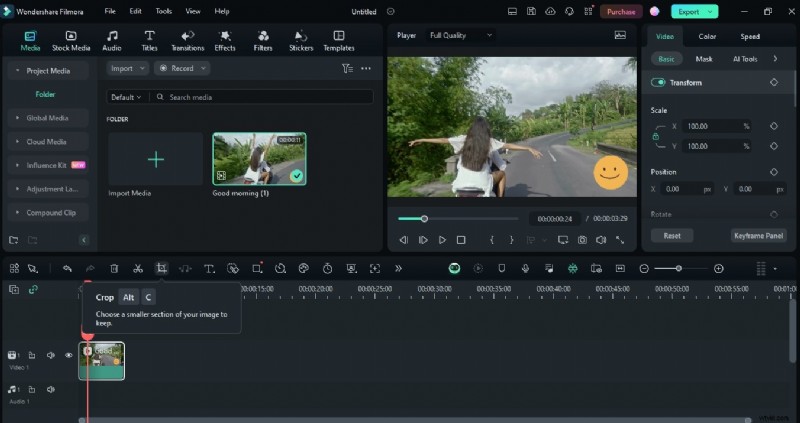This screenshot has width=800, height=423.
Task: Hide Video 1 track with eye icon
Action: click(x=69, y=355)
